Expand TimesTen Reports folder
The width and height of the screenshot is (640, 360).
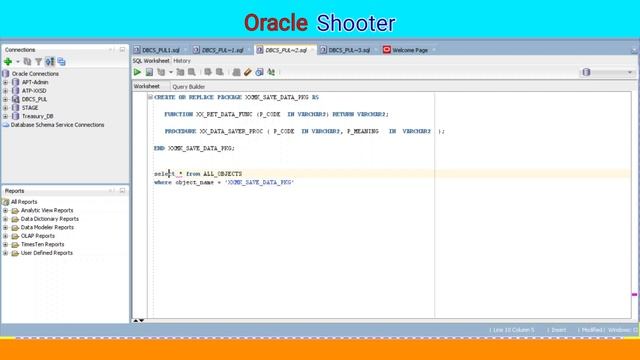tap(5, 244)
